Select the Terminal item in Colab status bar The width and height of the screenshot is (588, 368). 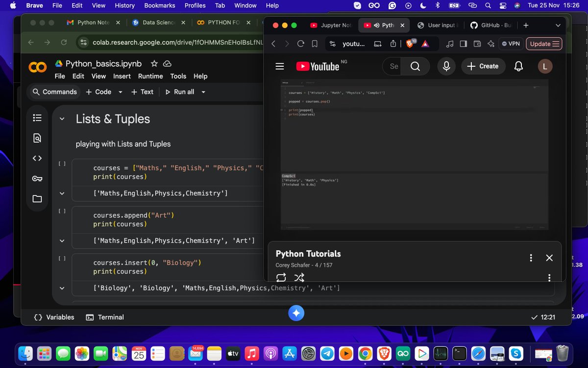(105, 317)
